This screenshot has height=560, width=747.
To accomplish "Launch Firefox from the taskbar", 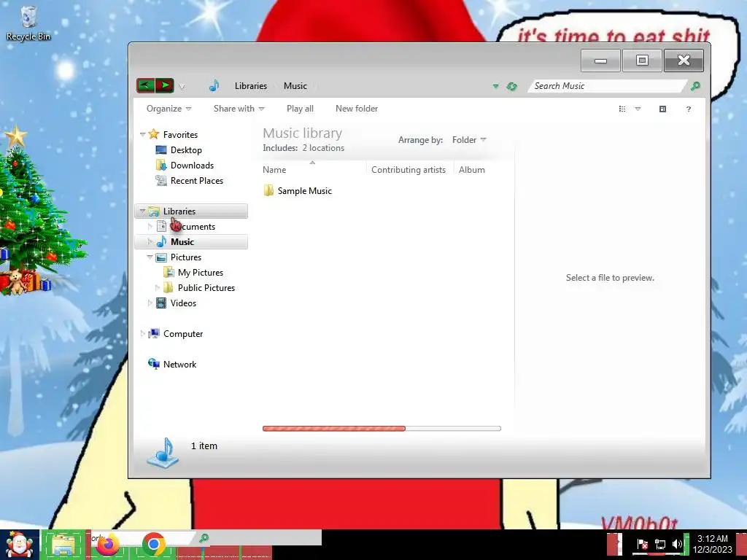I will coord(108,545).
